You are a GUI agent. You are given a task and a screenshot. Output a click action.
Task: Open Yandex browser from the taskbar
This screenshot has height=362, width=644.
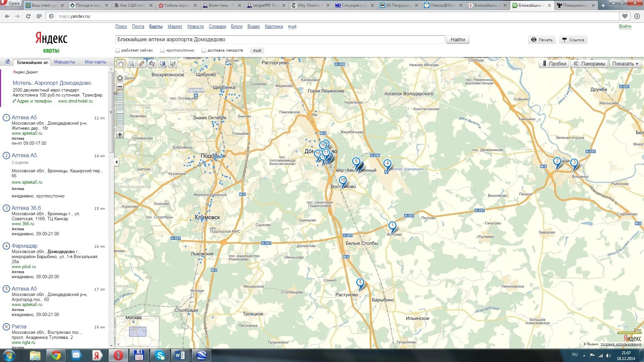[97, 355]
